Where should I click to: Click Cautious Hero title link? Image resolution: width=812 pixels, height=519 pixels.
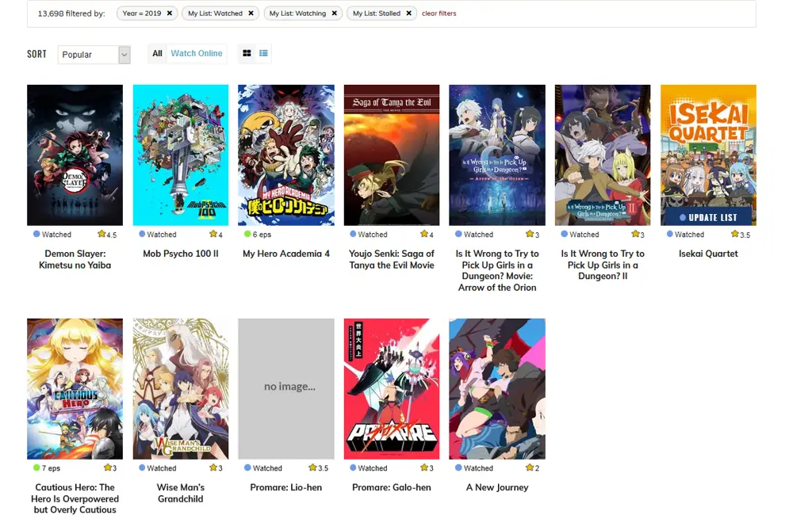click(x=75, y=499)
